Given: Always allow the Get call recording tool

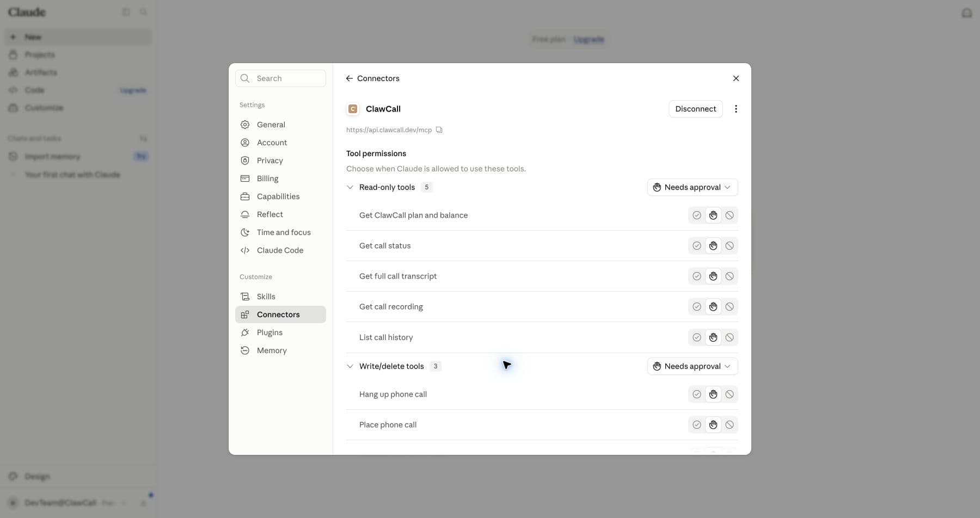Looking at the screenshot, I should pyautogui.click(x=696, y=307).
